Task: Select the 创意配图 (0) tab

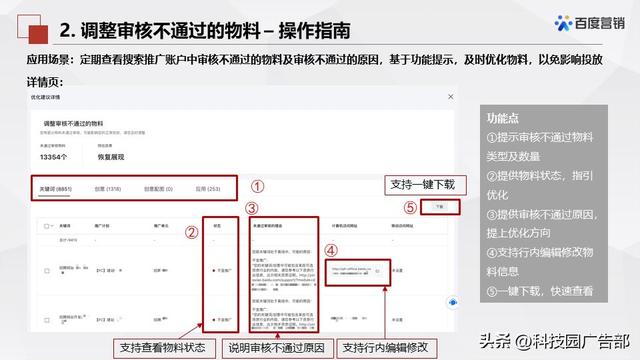Action: click(x=158, y=189)
